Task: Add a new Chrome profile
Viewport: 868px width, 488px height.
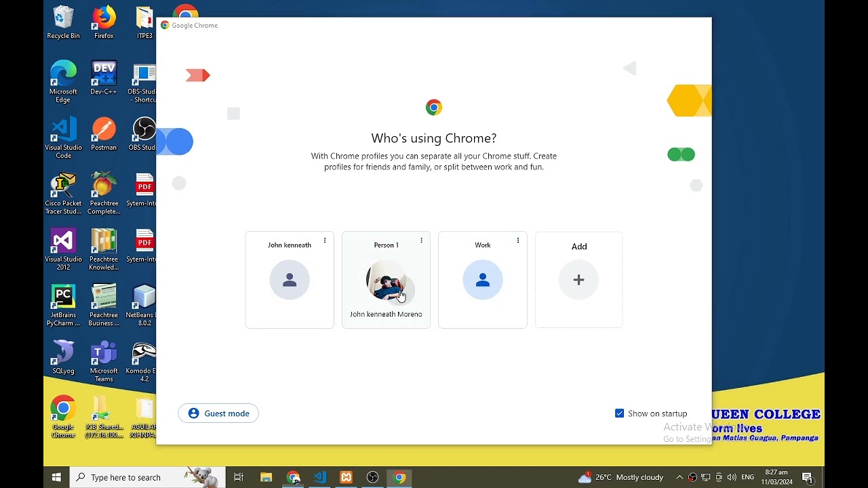Action: pyautogui.click(x=579, y=280)
